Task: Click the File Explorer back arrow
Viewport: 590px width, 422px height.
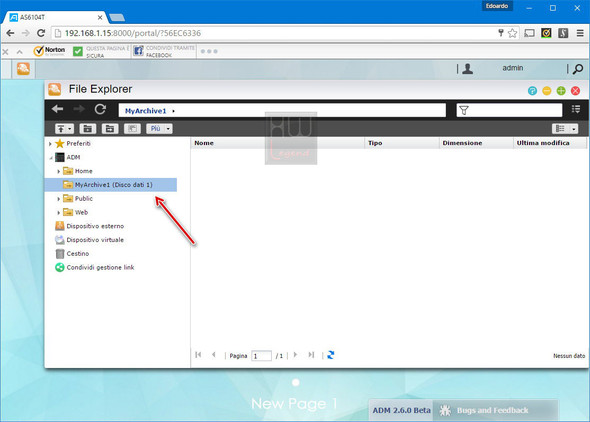Action: (x=58, y=109)
